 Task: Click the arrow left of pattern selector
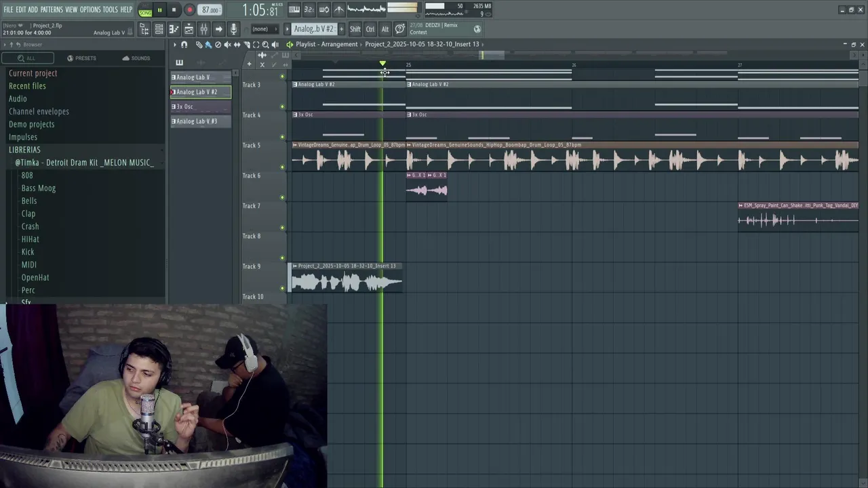click(288, 29)
